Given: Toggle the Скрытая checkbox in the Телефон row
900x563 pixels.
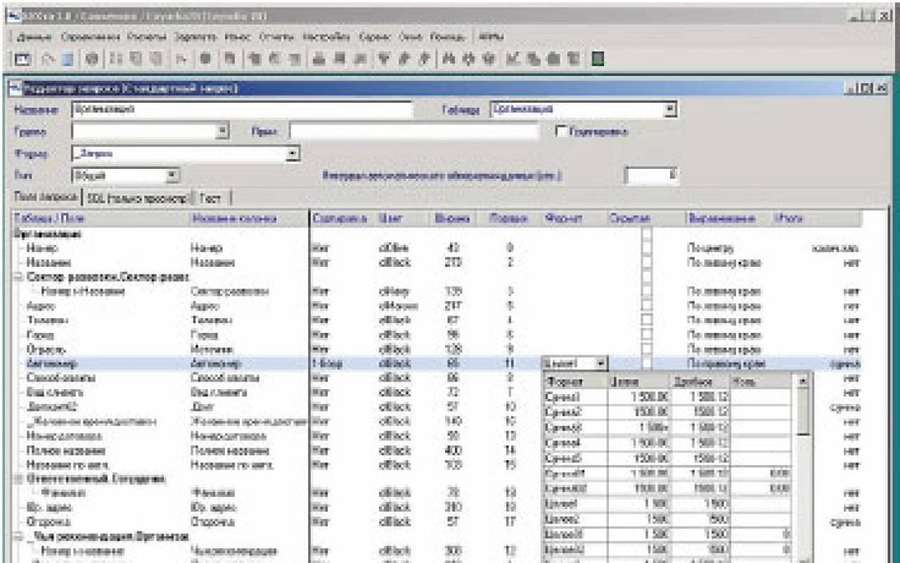Looking at the screenshot, I should pos(647,319).
